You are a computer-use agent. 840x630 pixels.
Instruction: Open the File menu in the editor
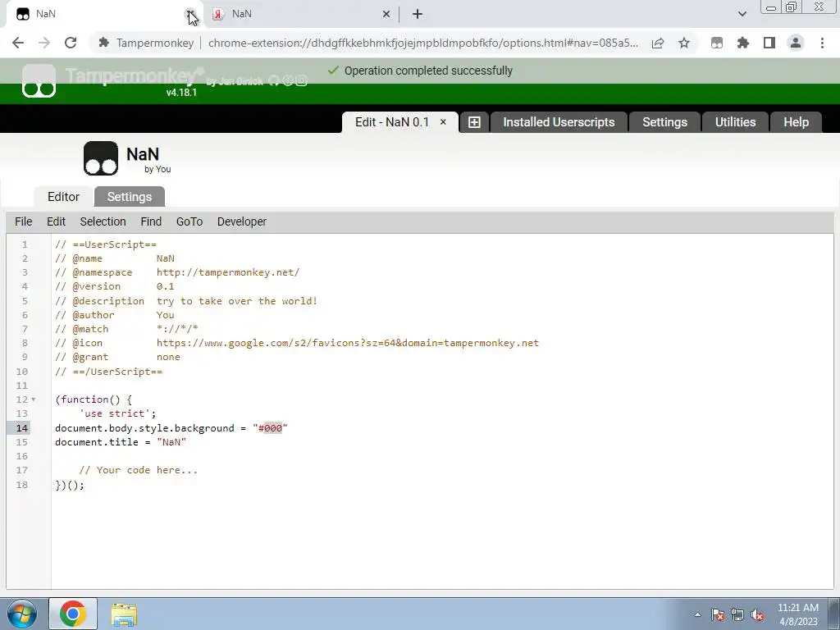(x=24, y=221)
